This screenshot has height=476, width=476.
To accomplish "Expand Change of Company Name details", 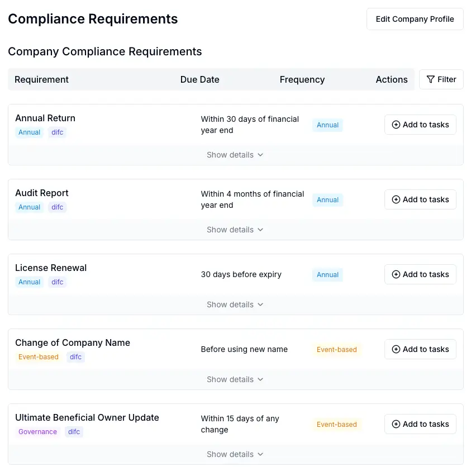I will pos(235,379).
